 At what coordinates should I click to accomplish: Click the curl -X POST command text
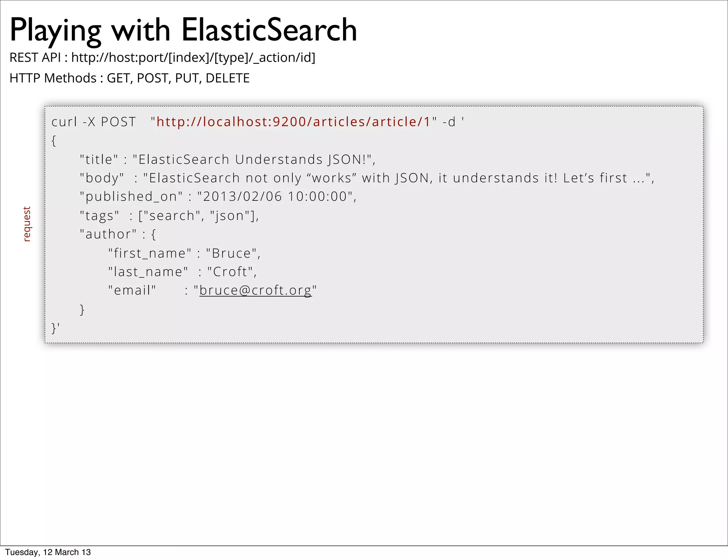94,122
